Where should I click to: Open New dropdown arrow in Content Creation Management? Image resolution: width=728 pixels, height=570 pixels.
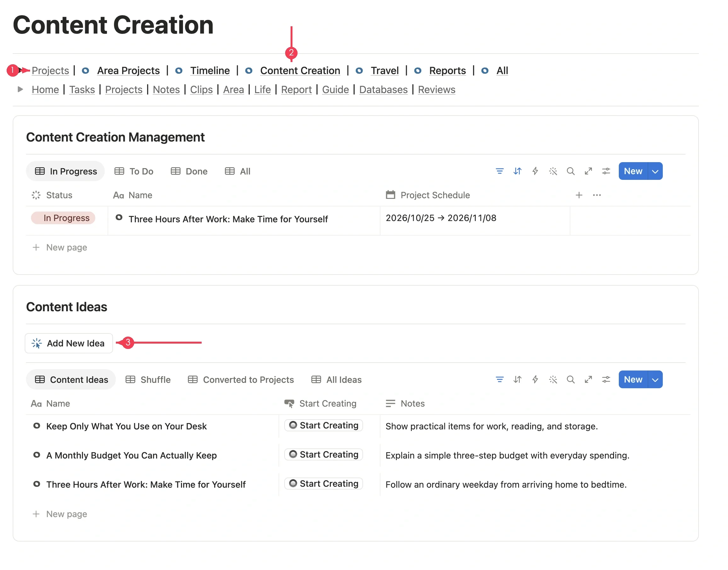(655, 171)
